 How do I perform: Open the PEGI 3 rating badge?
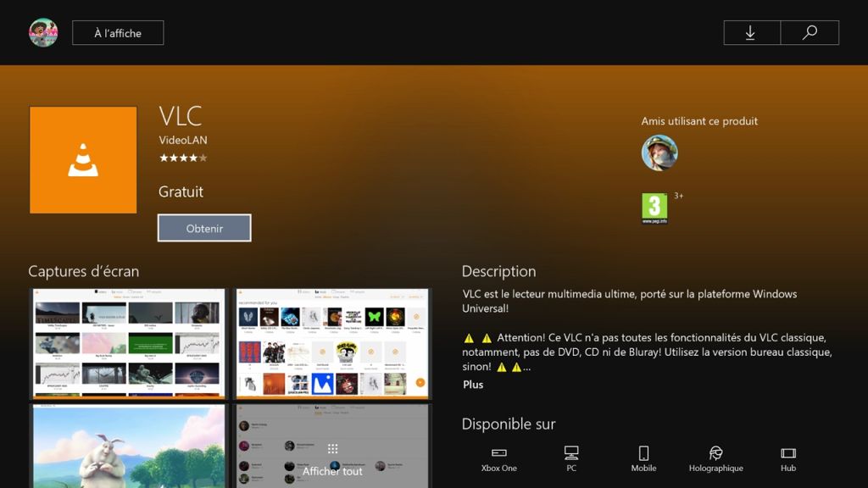click(x=654, y=208)
